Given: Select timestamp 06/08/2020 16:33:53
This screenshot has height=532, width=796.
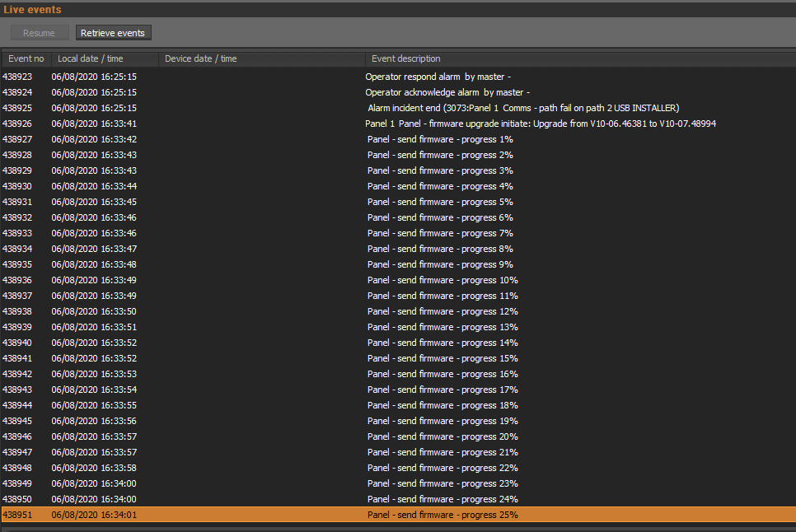Looking at the screenshot, I should pyautogui.click(x=94, y=374).
